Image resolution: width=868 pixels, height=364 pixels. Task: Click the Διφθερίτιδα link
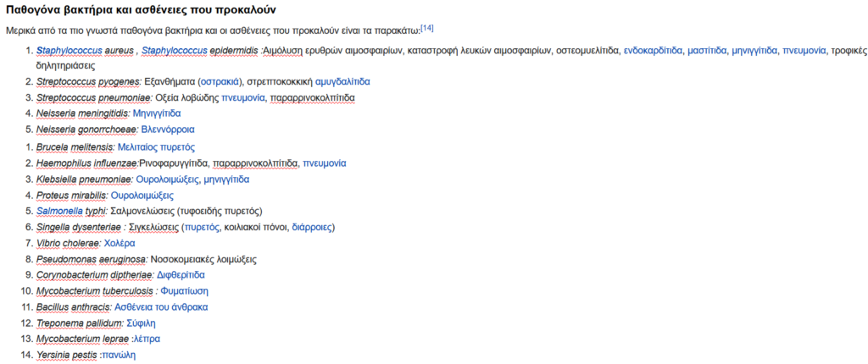pos(181,275)
